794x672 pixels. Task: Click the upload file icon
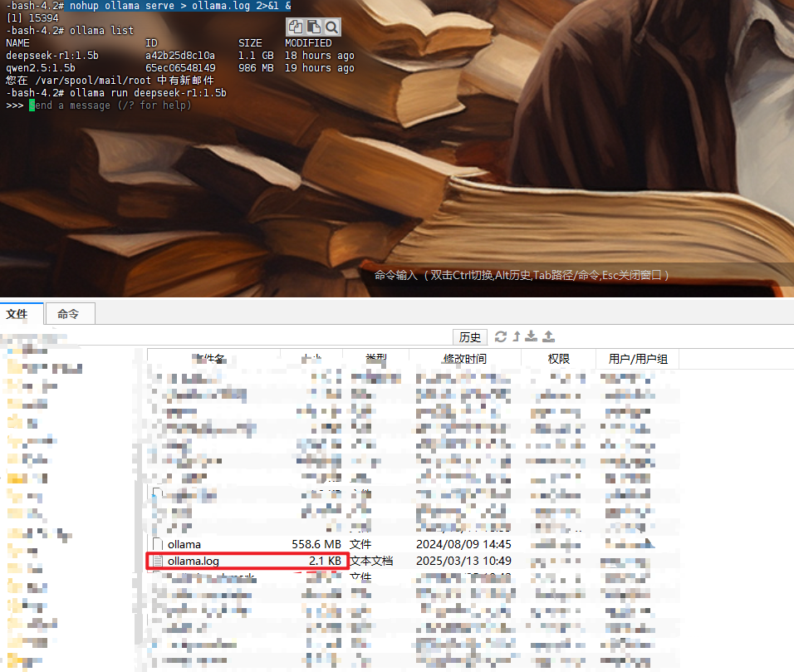(x=548, y=336)
